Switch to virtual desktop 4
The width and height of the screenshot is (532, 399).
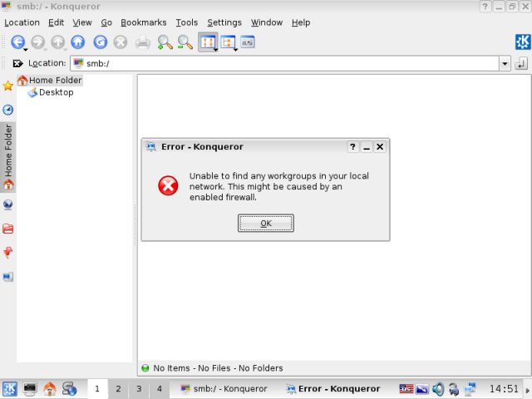coord(160,389)
